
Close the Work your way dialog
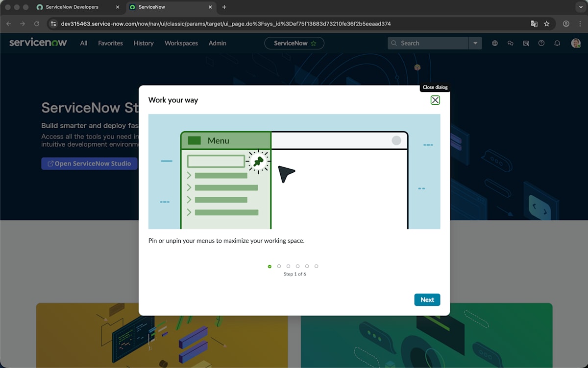coord(435,100)
